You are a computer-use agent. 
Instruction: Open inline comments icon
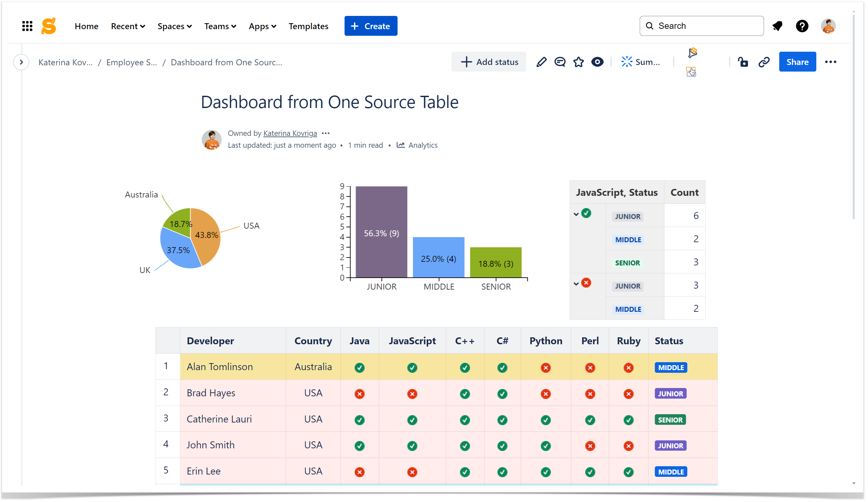pyautogui.click(x=560, y=62)
